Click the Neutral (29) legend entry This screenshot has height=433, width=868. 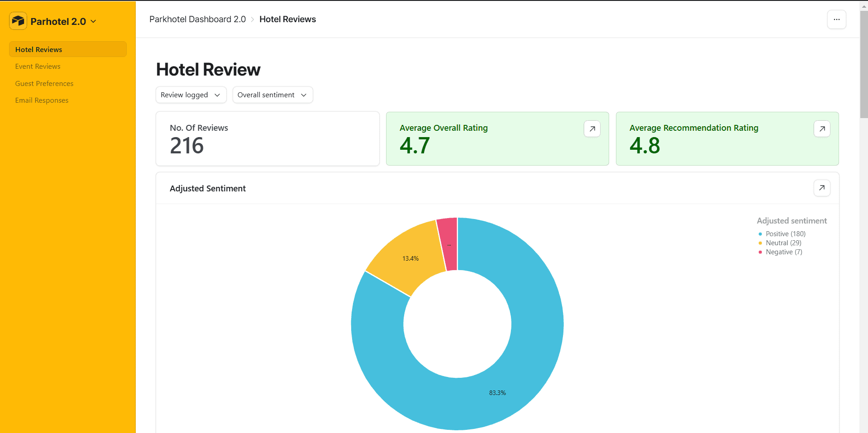(x=780, y=243)
